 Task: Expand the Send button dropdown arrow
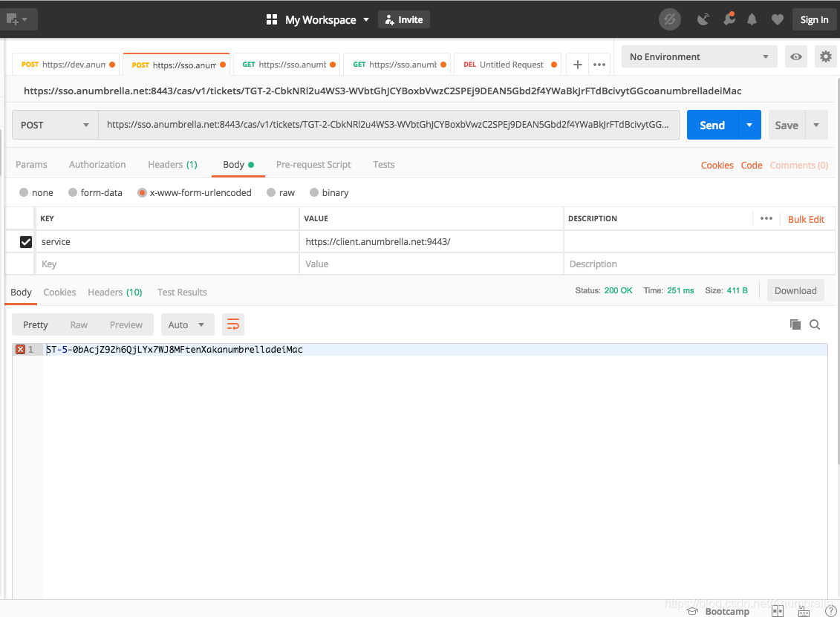[749, 125]
